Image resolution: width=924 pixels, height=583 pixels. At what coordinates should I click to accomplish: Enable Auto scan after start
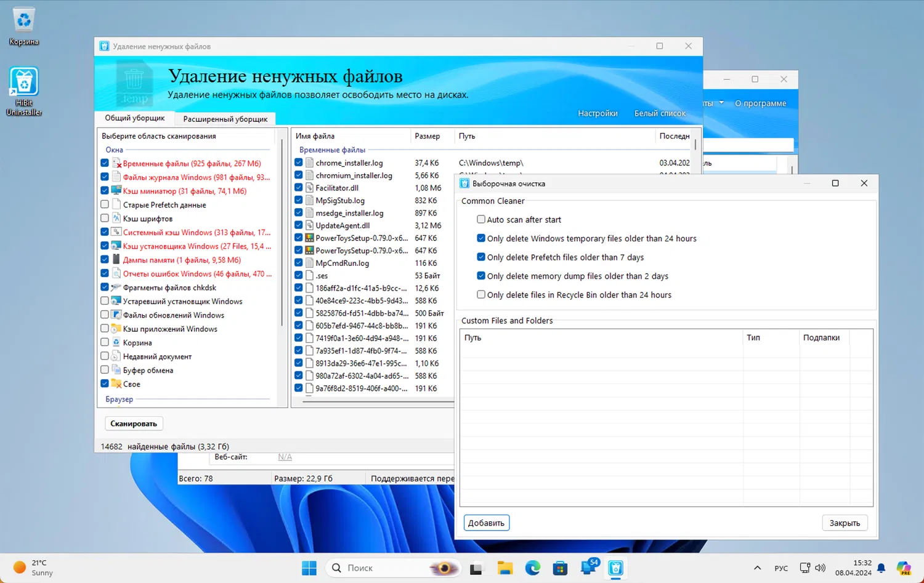click(481, 219)
